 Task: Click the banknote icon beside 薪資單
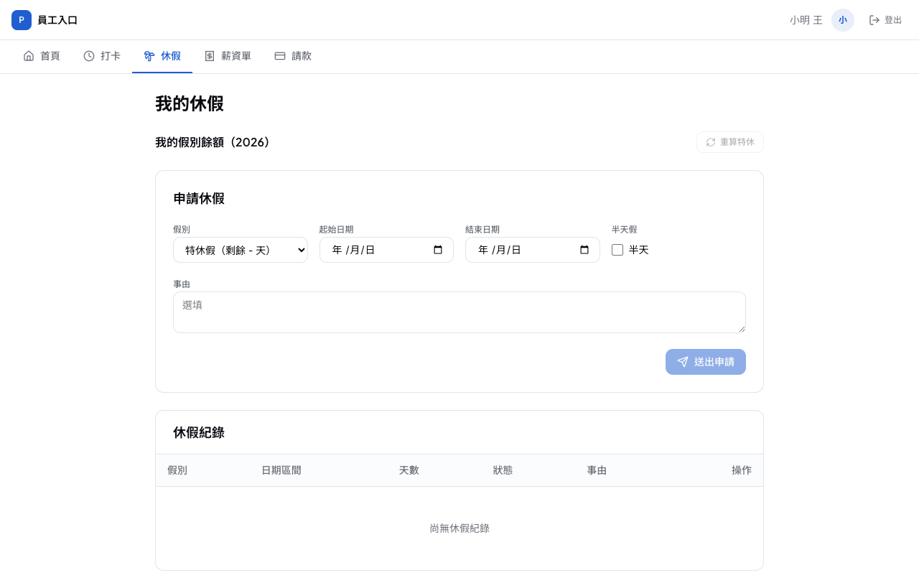pos(210,56)
